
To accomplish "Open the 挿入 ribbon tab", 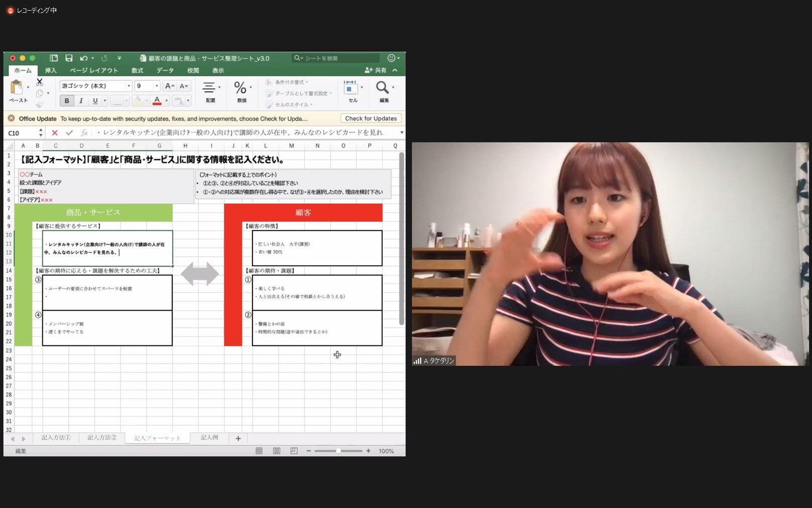I will click(x=51, y=71).
